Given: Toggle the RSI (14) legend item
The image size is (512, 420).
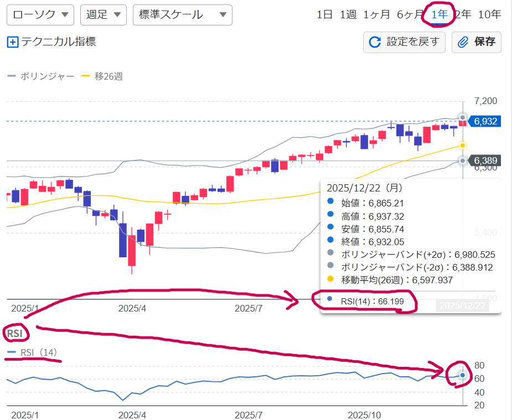Looking at the screenshot, I should (x=32, y=352).
